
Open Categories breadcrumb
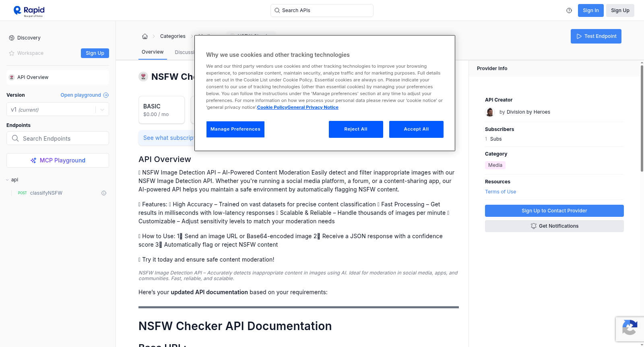173,36
